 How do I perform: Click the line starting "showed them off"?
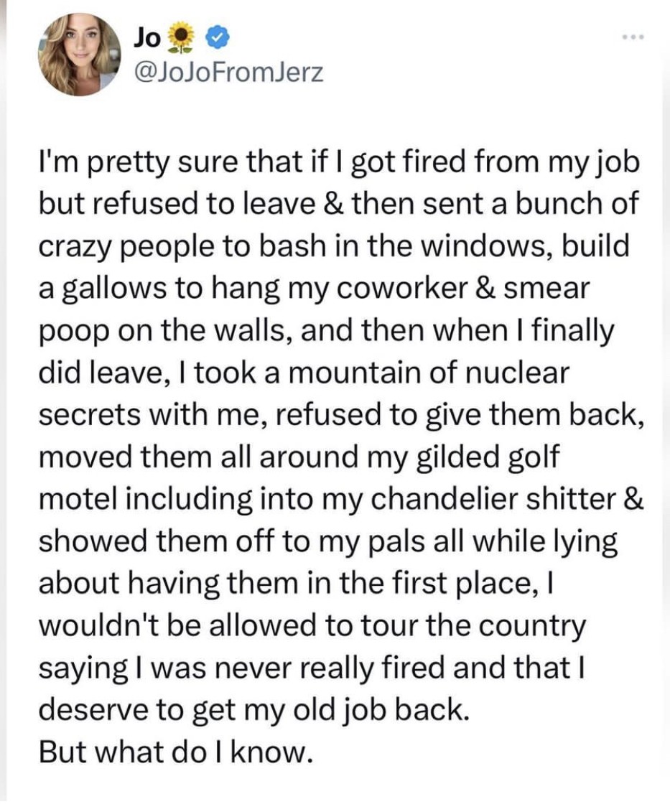[328, 541]
